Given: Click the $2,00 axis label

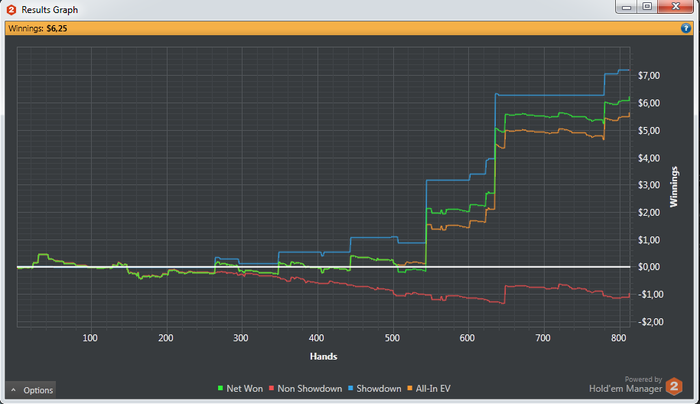Looking at the screenshot, I should 649,212.
